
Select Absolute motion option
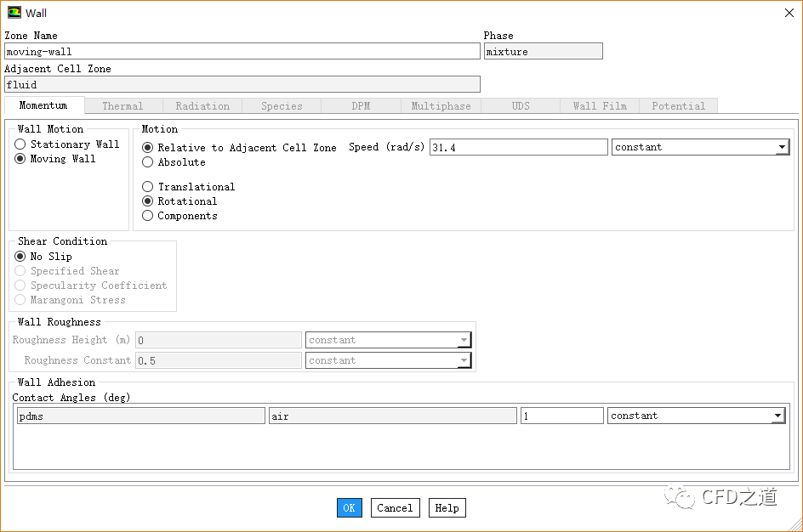(148, 162)
